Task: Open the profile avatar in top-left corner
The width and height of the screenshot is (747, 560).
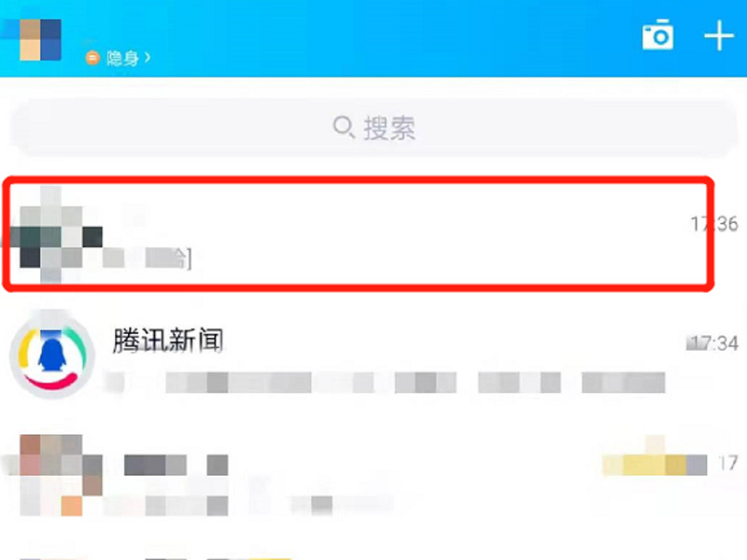Action: (40, 39)
